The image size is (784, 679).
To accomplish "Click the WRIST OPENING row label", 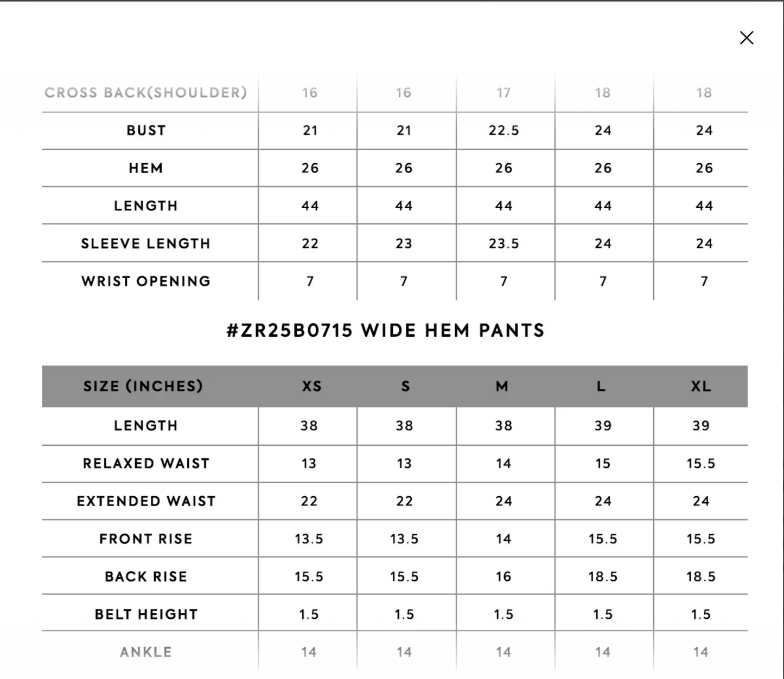I will (x=146, y=281).
